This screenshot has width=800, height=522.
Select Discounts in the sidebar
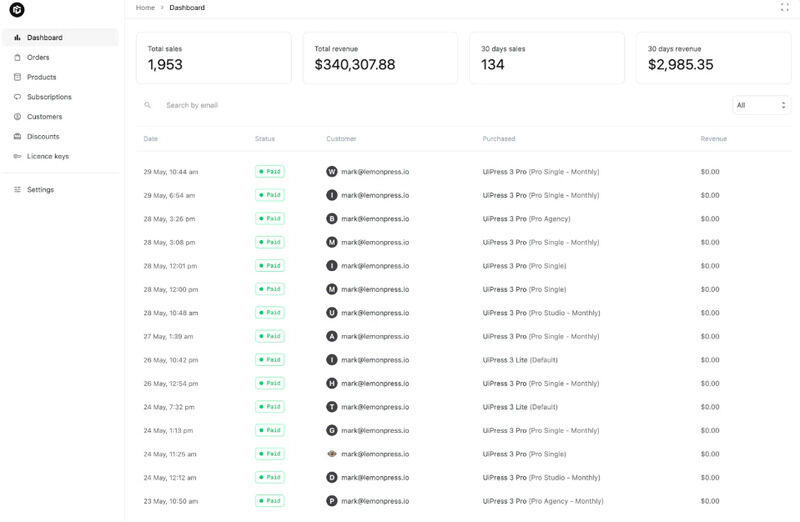coord(60,136)
